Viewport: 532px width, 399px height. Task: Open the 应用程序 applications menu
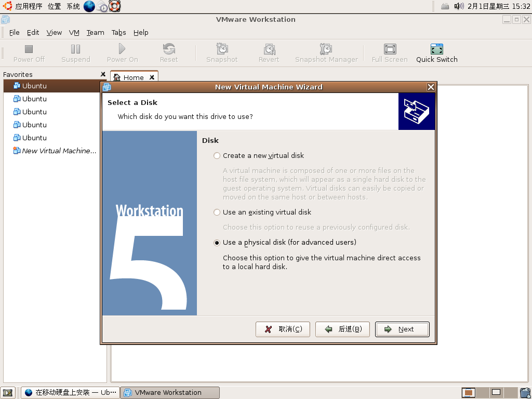[29, 6]
